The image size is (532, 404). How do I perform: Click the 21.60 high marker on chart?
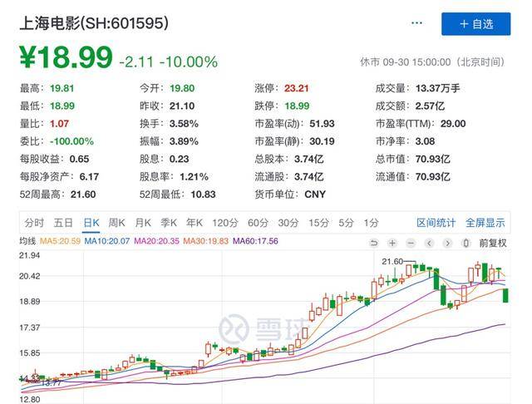392,262
